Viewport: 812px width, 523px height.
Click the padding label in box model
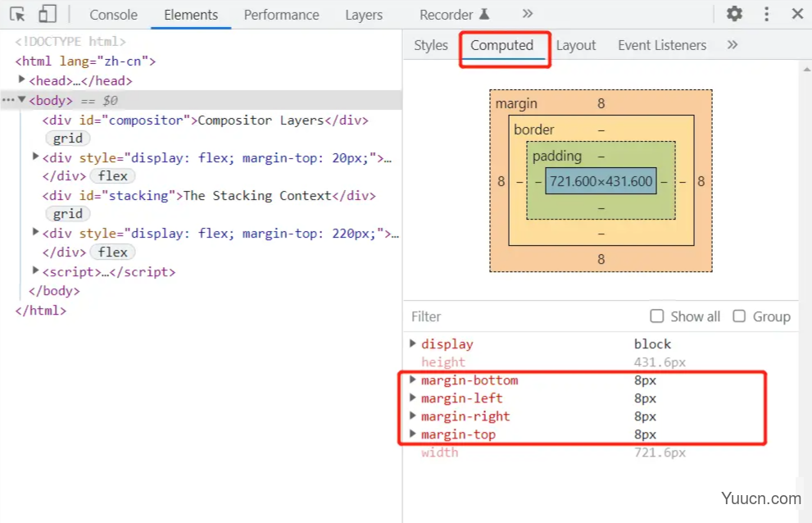coord(556,156)
